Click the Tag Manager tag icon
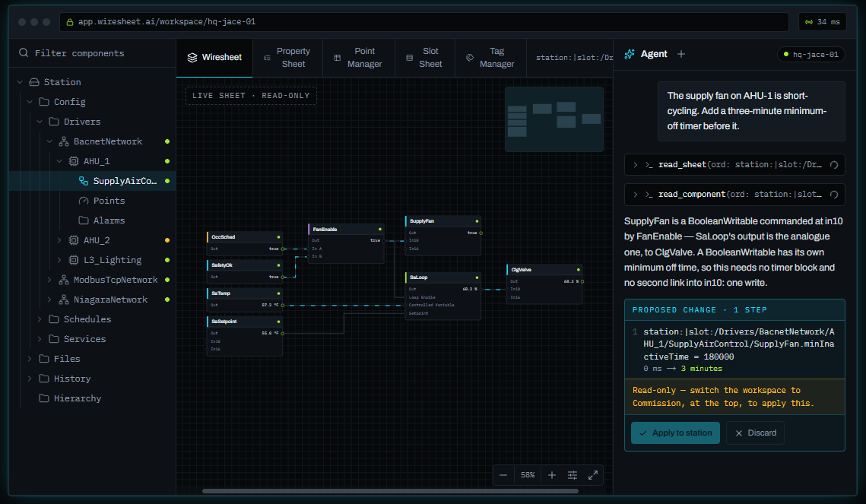 (470, 58)
